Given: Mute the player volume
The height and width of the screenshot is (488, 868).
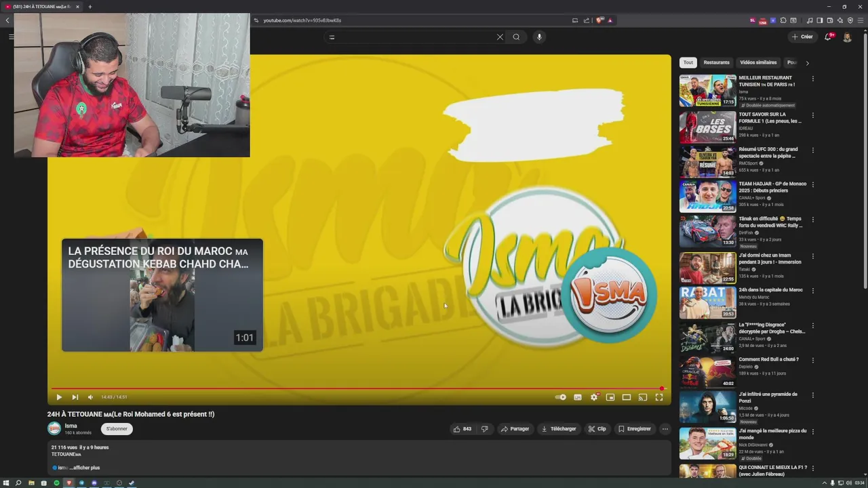Looking at the screenshot, I should [90, 397].
